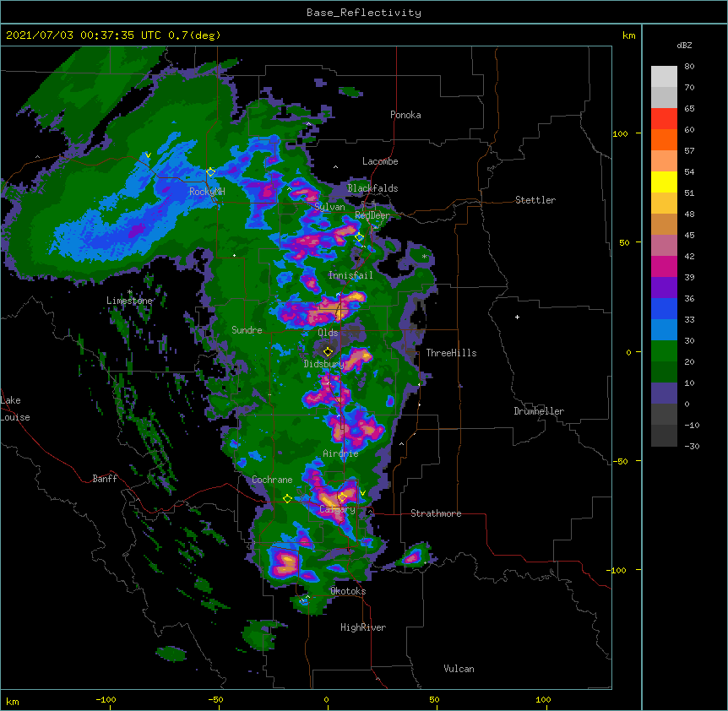Click the Okotoks label
The width and height of the screenshot is (728, 711).
(x=348, y=591)
